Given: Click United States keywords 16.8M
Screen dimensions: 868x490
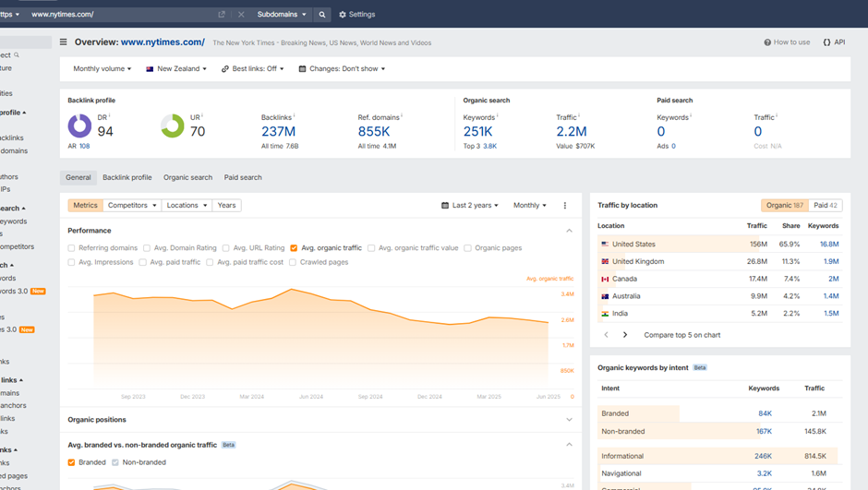Looking at the screenshot, I should (829, 244).
